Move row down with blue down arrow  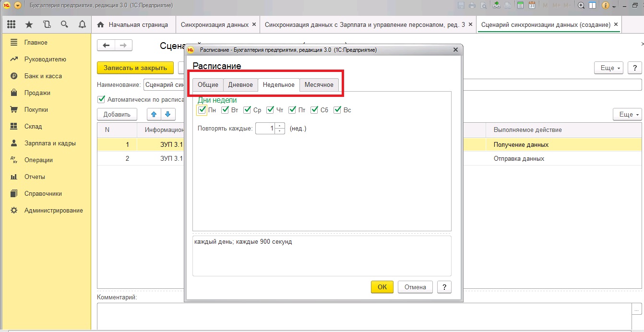[167, 114]
